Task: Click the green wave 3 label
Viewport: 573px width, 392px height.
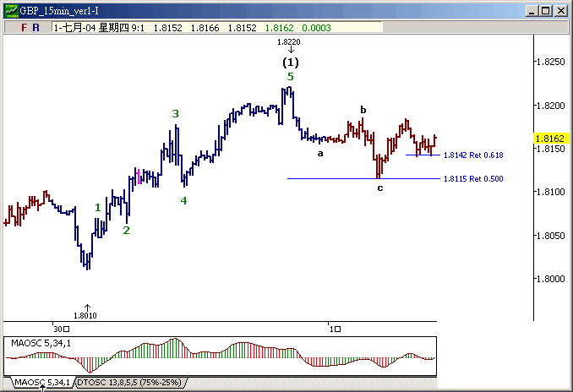Action: [176, 114]
